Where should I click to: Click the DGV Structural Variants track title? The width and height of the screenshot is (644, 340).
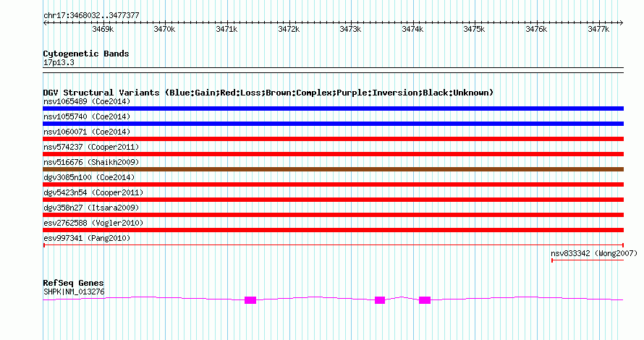(268, 93)
